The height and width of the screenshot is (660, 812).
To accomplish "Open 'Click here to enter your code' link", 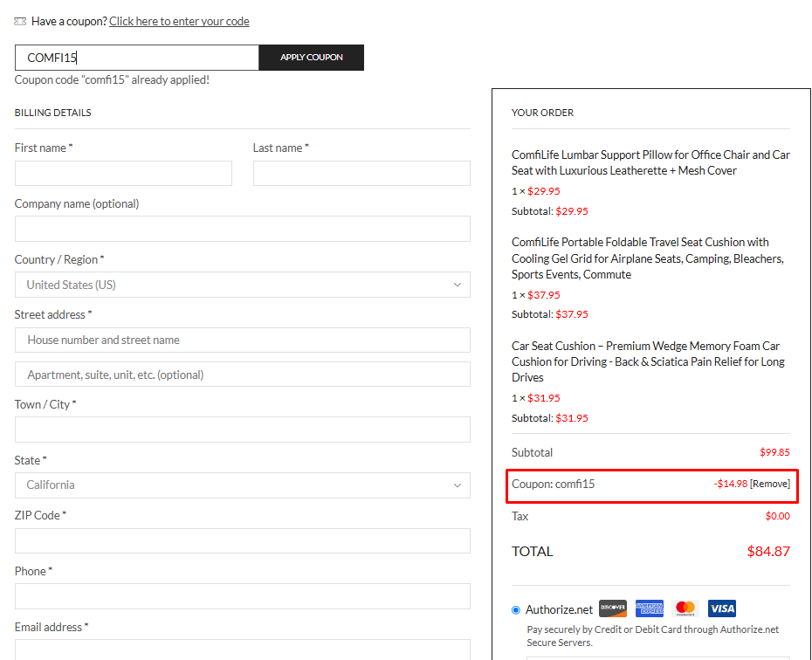I will (179, 21).
